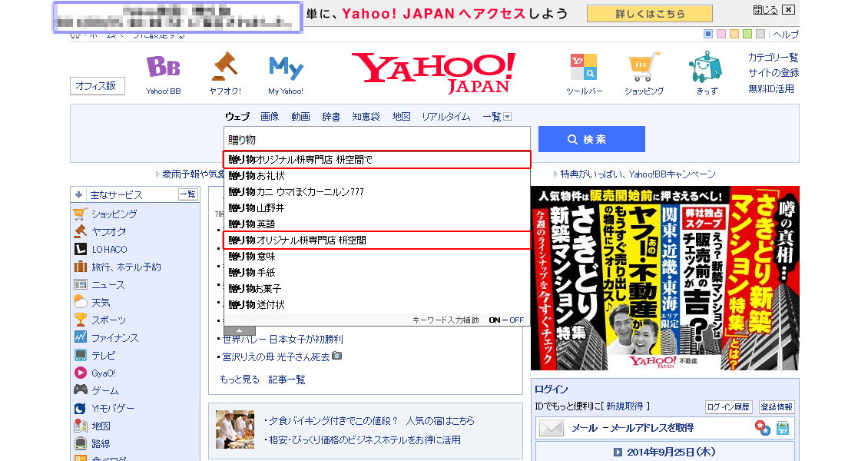Click the ヤフオク! auction gavel icon in header

click(x=225, y=67)
